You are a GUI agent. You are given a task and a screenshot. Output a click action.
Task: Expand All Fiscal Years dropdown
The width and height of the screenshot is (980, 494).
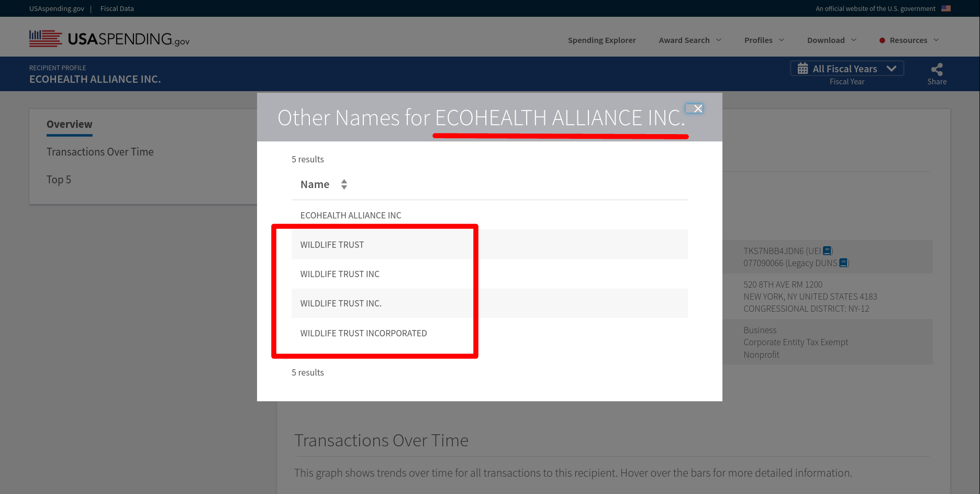tap(847, 69)
